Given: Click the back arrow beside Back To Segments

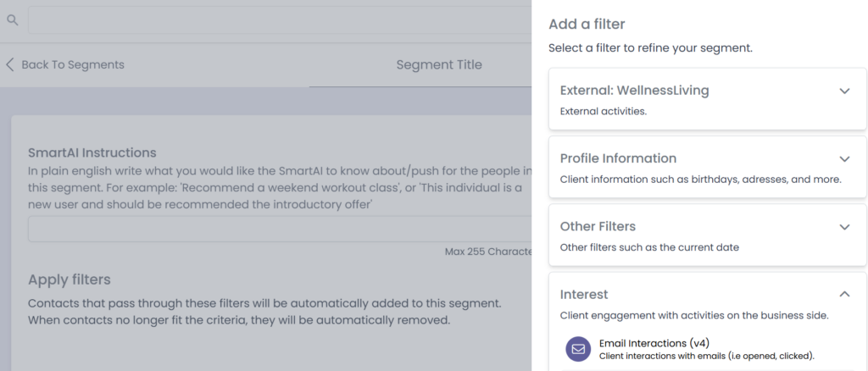Looking at the screenshot, I should click(x=10, y=64).
